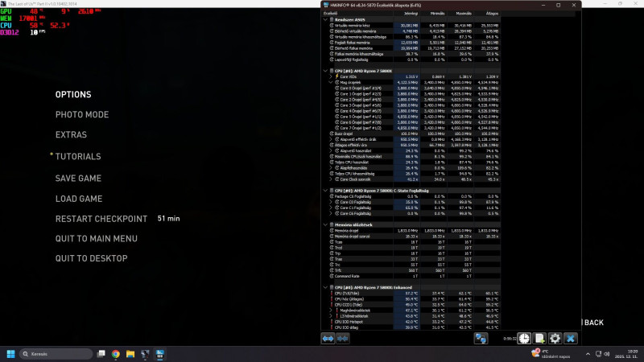Show hidden tray icons chevron
This screenshot has height=362, width=644.
[x=588, y=354]
